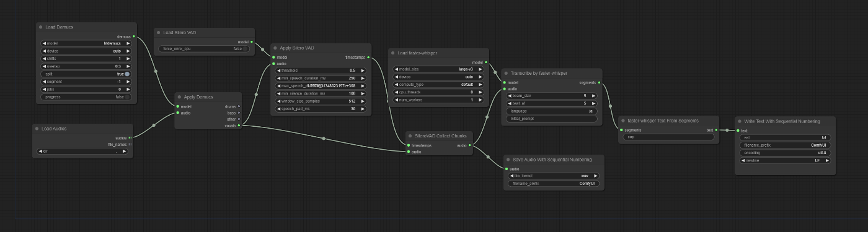This screenshot has width=868, height=232.
Task: Click the bass output socket on Apply Demucs
Action: [x=239, y=113]
